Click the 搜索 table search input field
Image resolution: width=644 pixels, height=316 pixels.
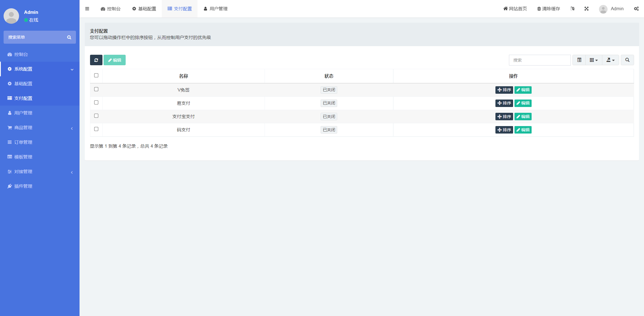tap(540, 60)
